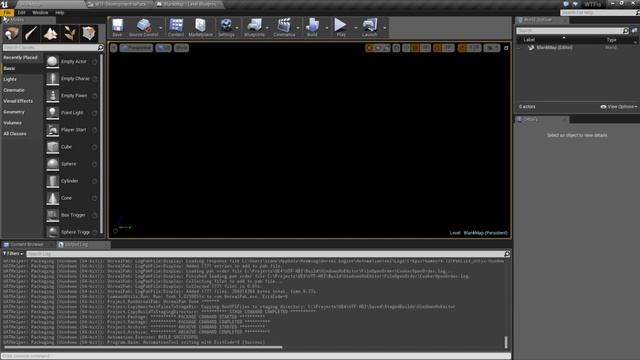Image resolution: width=640 pixels, height=360 pixels.
Task: Click the info circle beside Sphere
Action: tap(95, 164)
